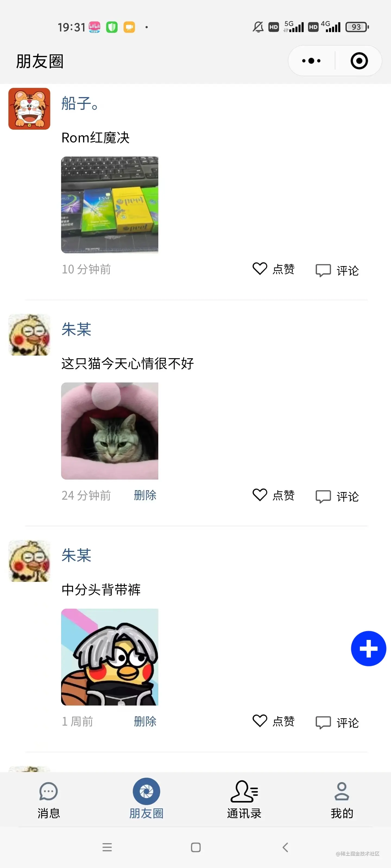
Task: Comment on 船子。's Rom红魔决 post
Action: (337, 270)
